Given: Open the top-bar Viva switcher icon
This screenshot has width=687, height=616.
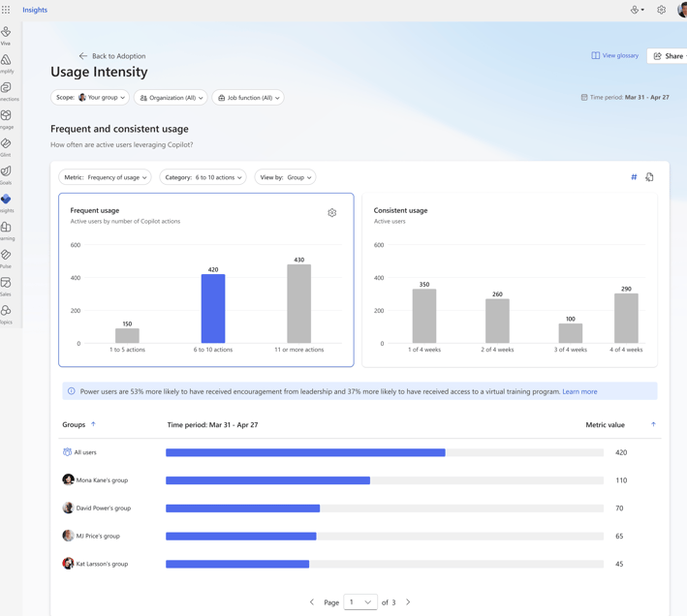Looking at the screenshot, I should 637,10.
